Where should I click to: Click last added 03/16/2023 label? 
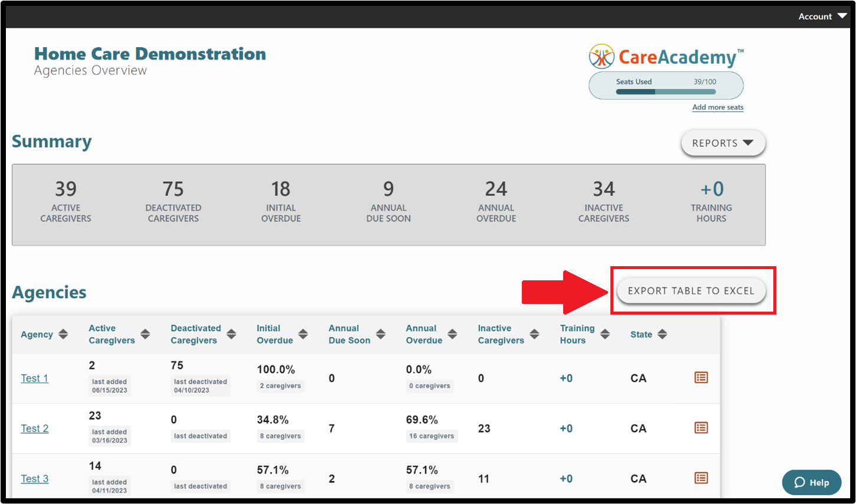[x=109, y=436]
